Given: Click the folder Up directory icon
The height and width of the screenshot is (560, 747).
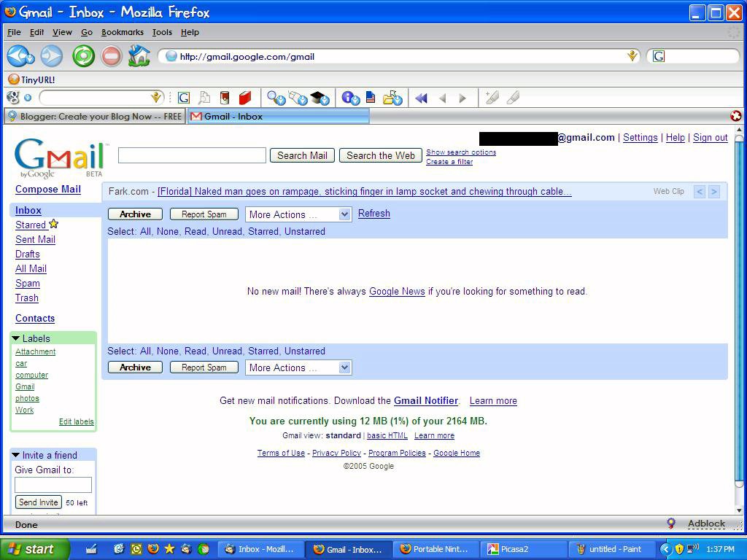Looking at the screenshot, I should 392,98.
